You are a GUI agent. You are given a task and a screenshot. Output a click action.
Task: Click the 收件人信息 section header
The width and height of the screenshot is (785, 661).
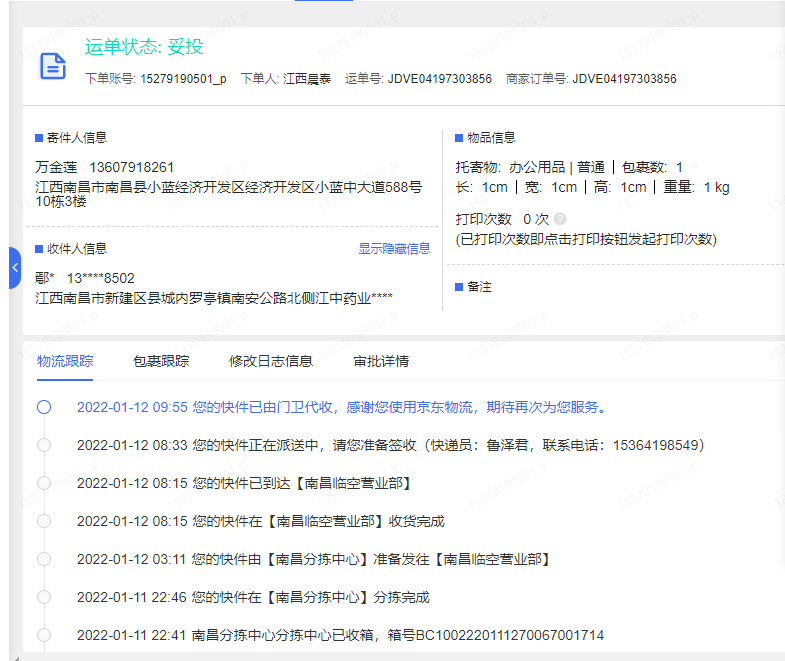71,249
